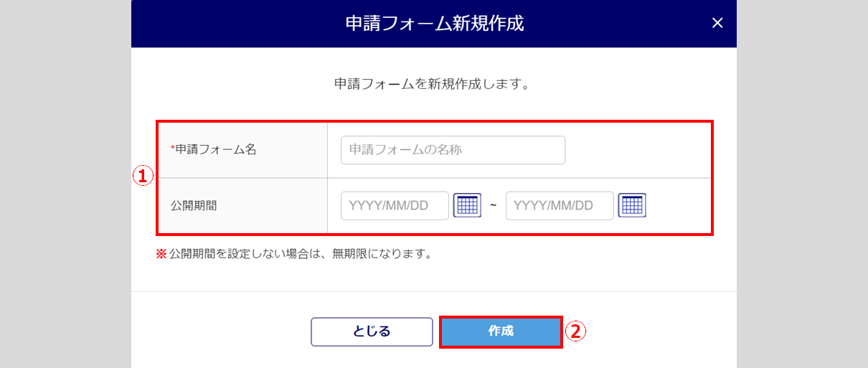Click the red circled number 2 marker
The width and height of the screenshot is (868, 368).
(x=576, y=331)
